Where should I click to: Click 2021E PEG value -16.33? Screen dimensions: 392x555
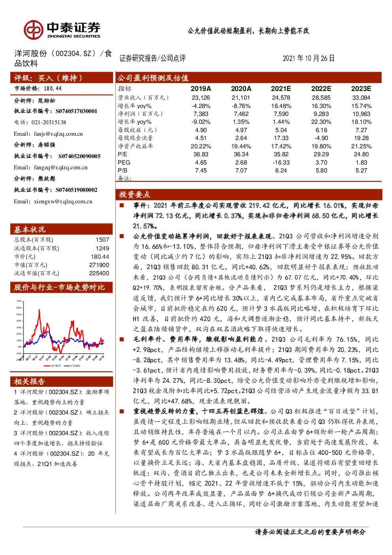pos(281,163)
